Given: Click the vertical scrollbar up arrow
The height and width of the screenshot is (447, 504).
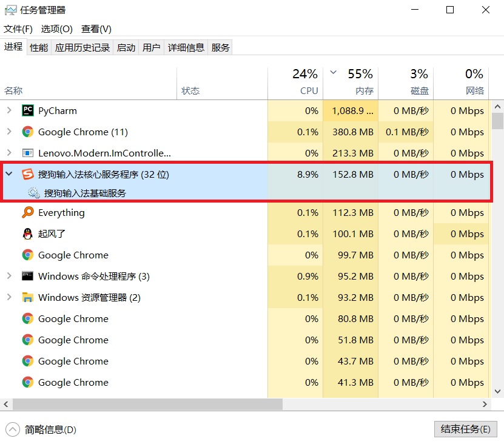Looking at the screenshot, I should click(497, 106).
